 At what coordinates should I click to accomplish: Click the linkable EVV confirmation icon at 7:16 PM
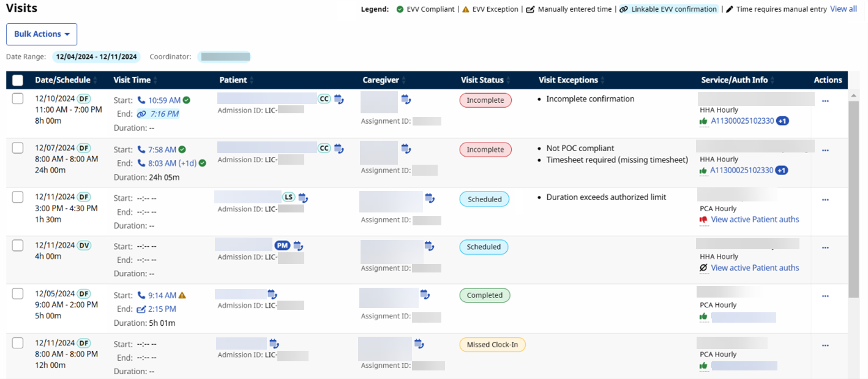pos(141,114)
